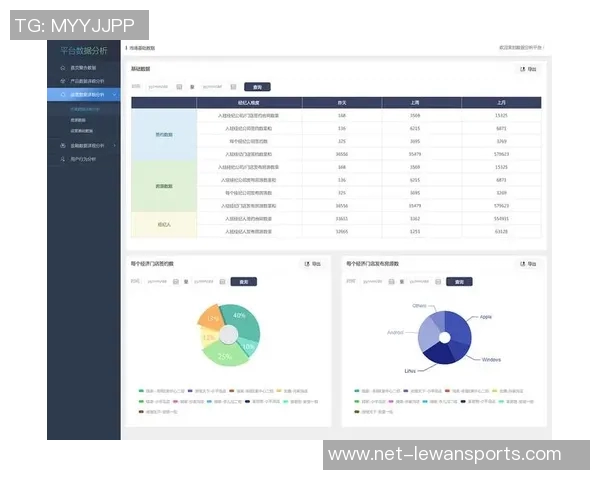Click the export icon in the basic data panel
Viewport: 600px width, 480px height.
[523, 70]
